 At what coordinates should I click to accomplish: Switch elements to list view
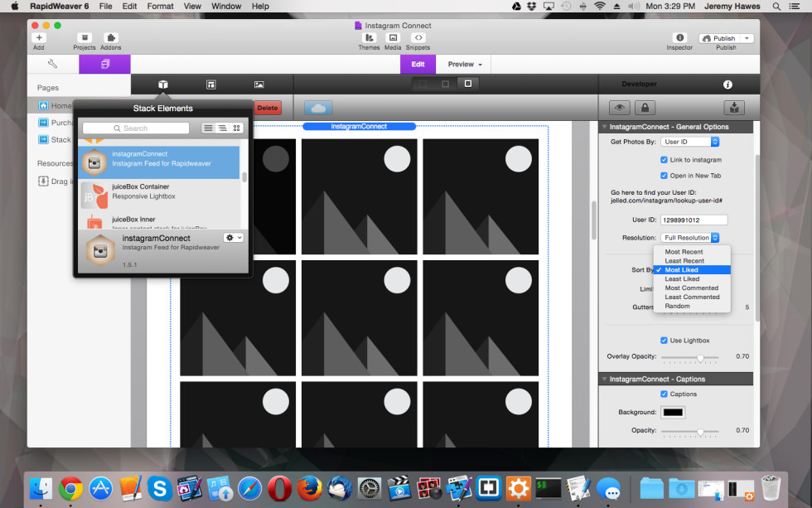pos(208,128)
